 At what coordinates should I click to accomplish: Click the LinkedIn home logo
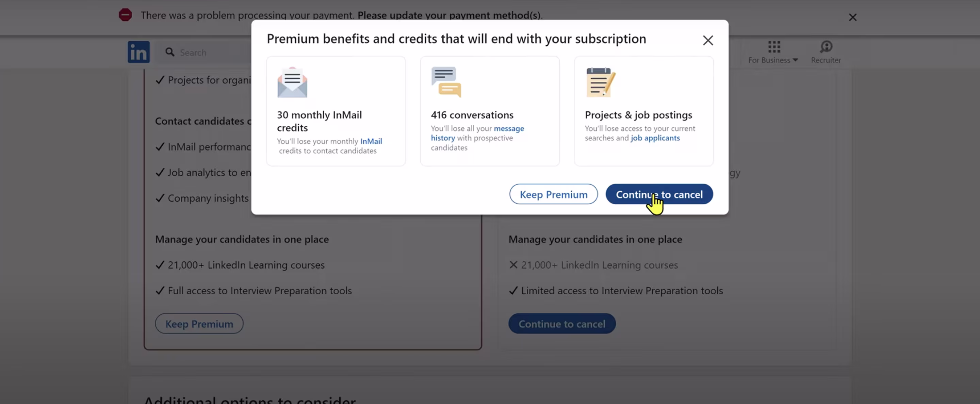[x=138, y=52]
